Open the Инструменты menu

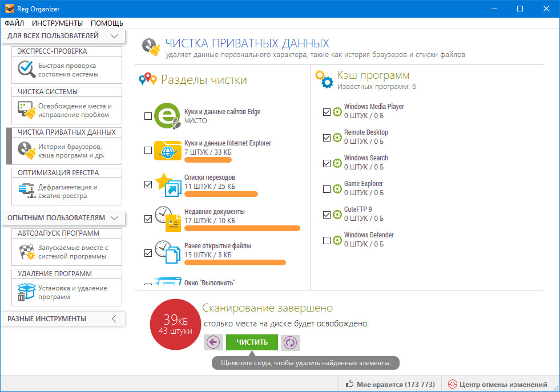pyautogui.click(x=57, y=23)
